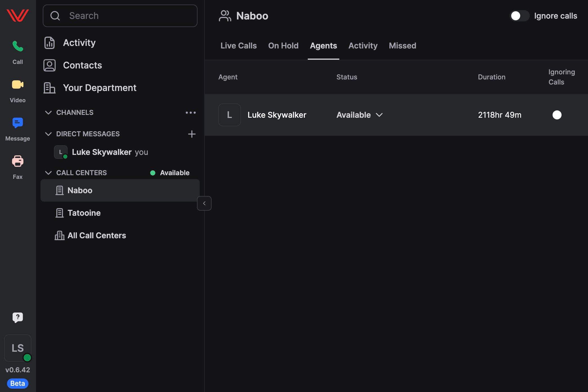Toggle Luke Skywalker's ignoring calls indicator
This screenshot has height=392, width=588.
pyautogui.click(x=557, y=115)
